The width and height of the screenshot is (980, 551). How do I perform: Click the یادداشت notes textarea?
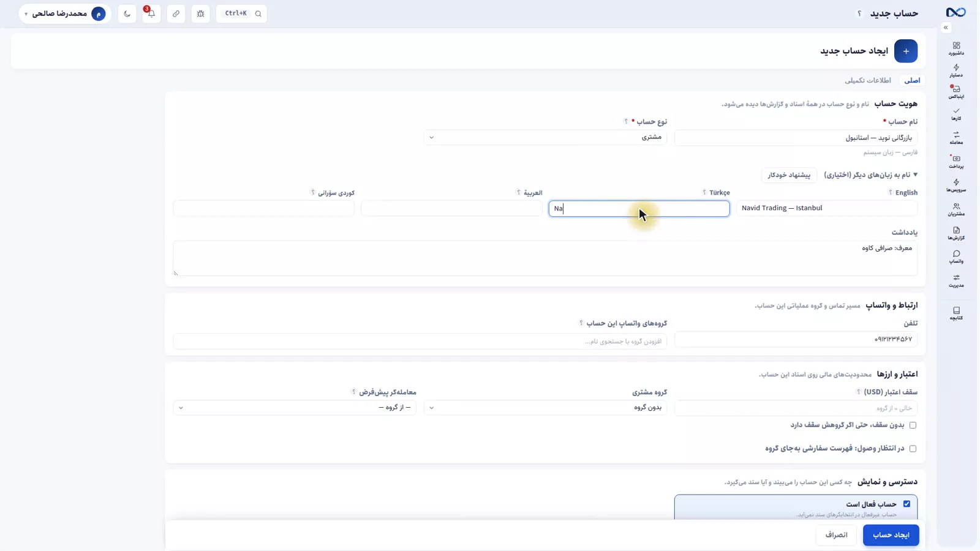(545, 258)
